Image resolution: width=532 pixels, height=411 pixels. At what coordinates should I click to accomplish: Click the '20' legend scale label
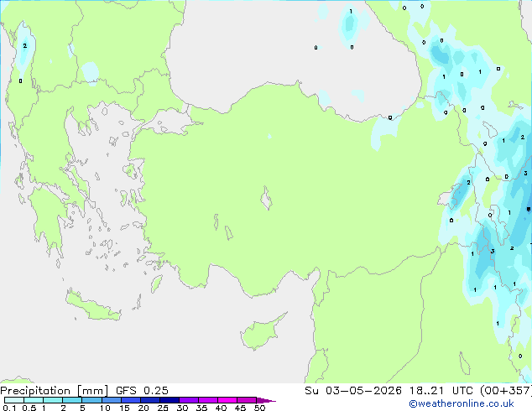pyautogui.click(x=143, y=408)
